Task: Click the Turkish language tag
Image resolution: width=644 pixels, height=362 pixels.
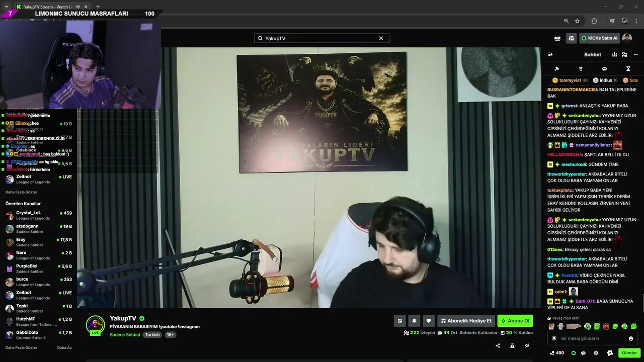Action: pos(152,335)
